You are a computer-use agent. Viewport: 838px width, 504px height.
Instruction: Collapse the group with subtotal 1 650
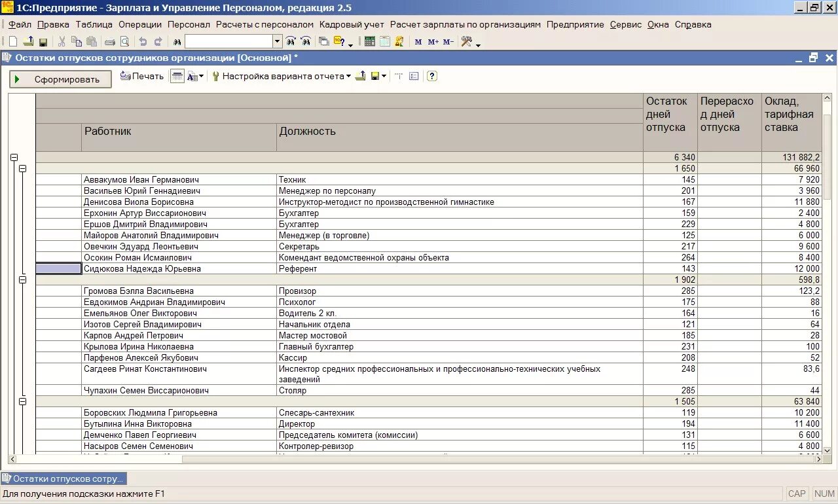pos(22,169)
